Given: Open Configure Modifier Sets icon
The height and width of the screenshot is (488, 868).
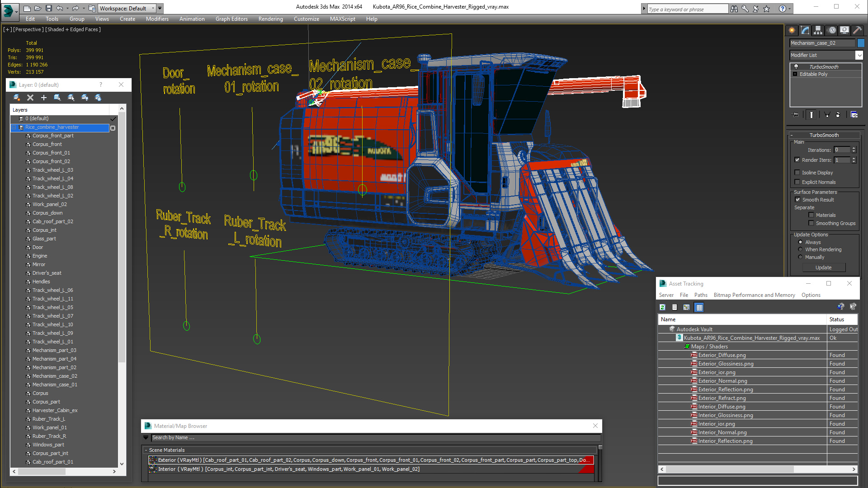Looking at the screenshot, I should pyautogui.click(x=854, y=115).
